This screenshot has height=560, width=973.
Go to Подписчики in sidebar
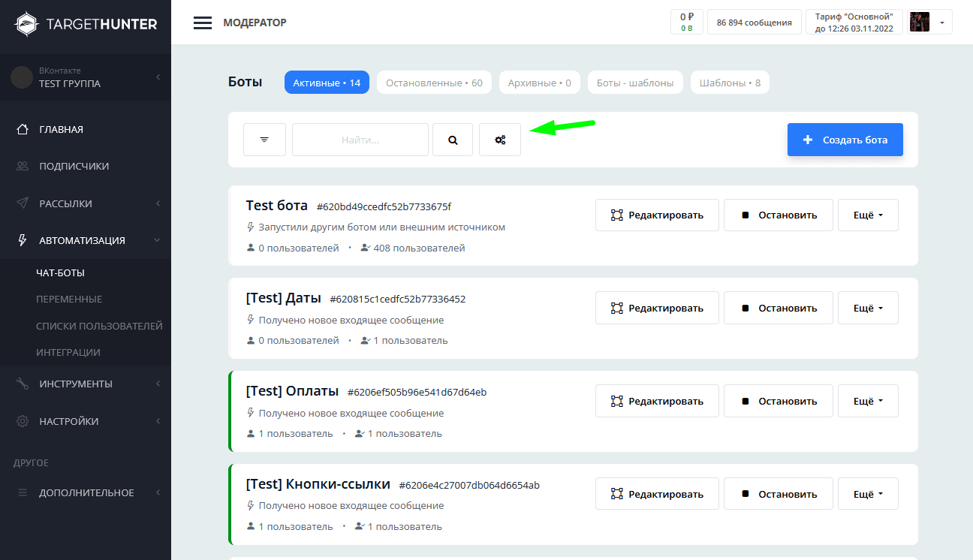(x=74, y=166)
